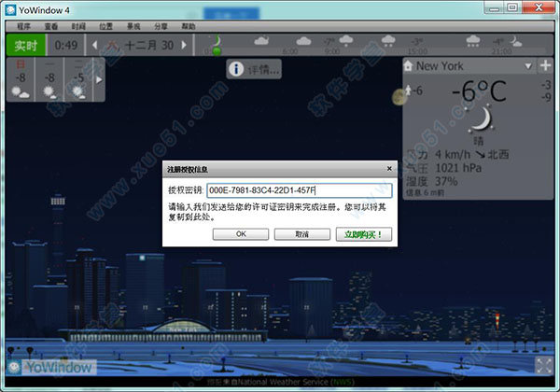Open the New York location dropdown
560x392 pixels.
pyautogui.click(x=528, y=66)
